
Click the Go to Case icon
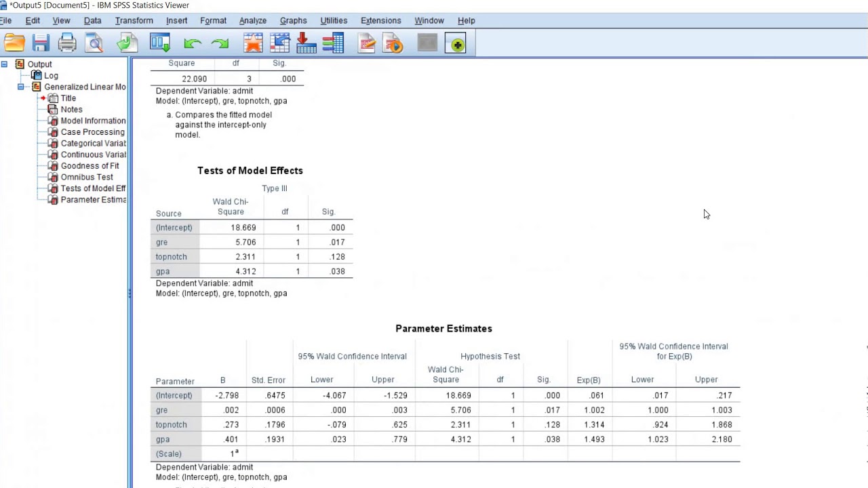click(x=279, y=44)
